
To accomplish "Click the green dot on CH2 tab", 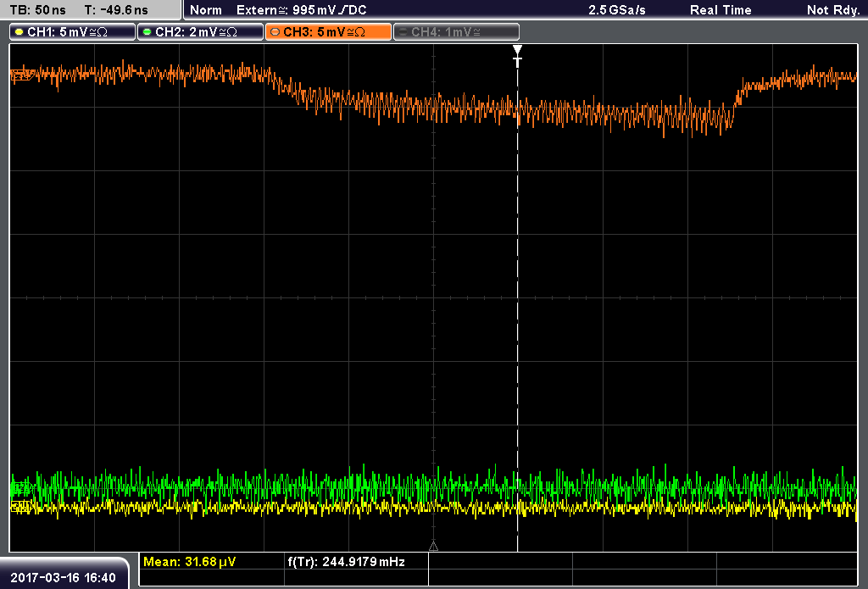I will [147, 32].
